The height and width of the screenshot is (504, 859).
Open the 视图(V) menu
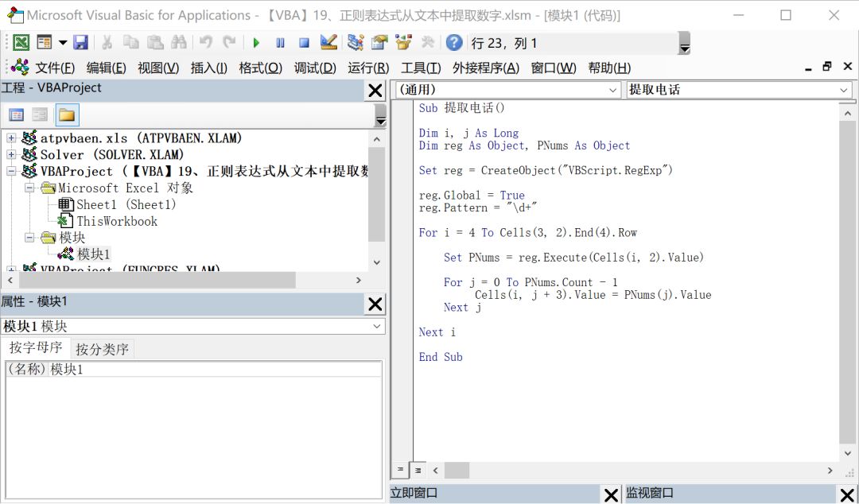coord(158,68)
